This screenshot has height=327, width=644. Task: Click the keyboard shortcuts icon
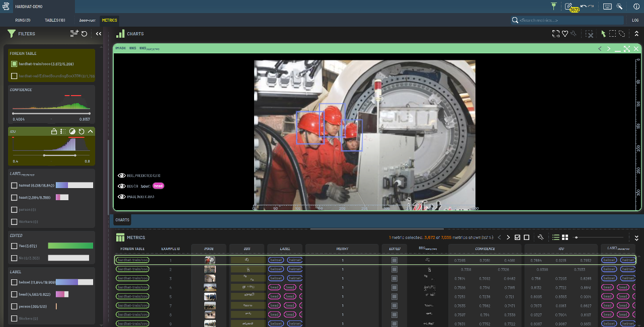(607, 7)
